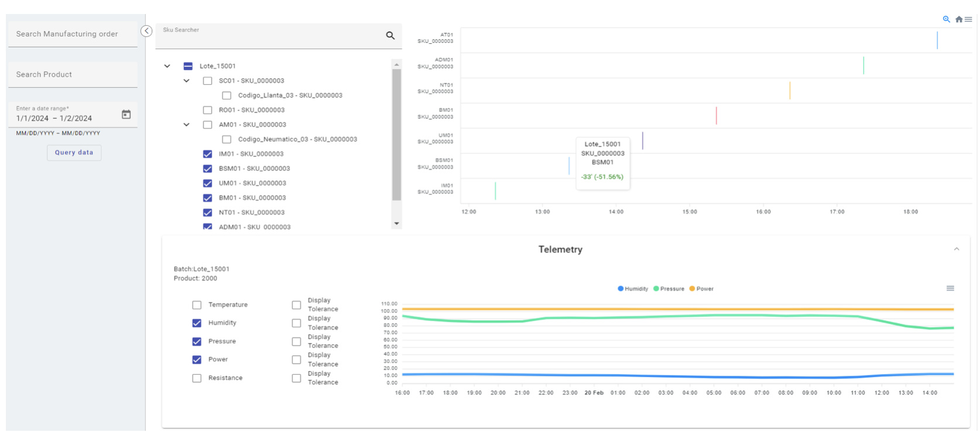Click the SKU tree vertical scrollbar

(x=396, y=135)
